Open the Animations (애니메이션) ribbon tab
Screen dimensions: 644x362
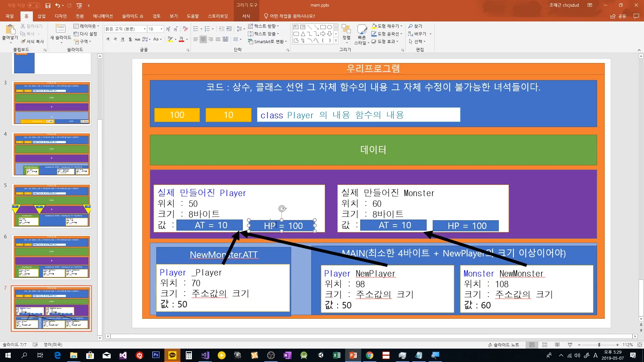coord(103,16)
